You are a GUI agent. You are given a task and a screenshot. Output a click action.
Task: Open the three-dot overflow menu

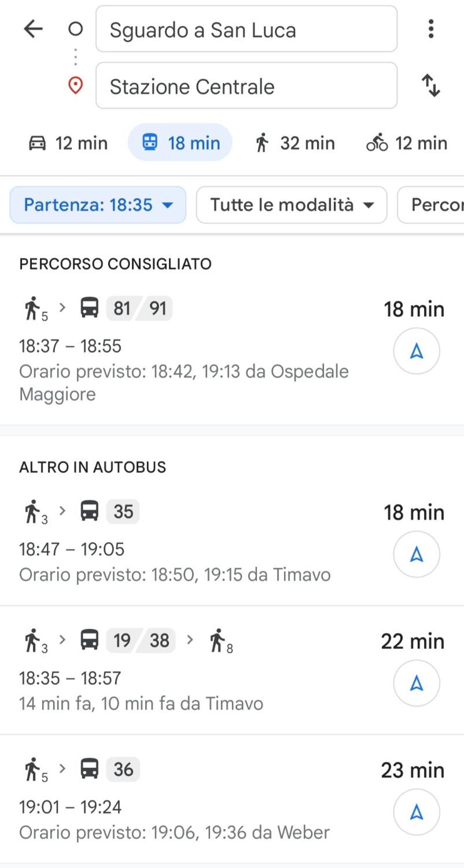(431, 29)
